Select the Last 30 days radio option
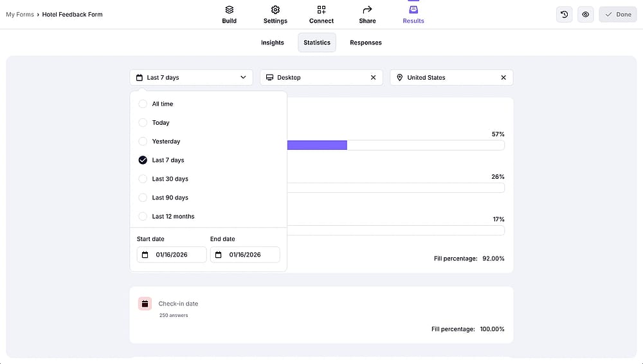This screenshot has width=643, height=364. 143,179
